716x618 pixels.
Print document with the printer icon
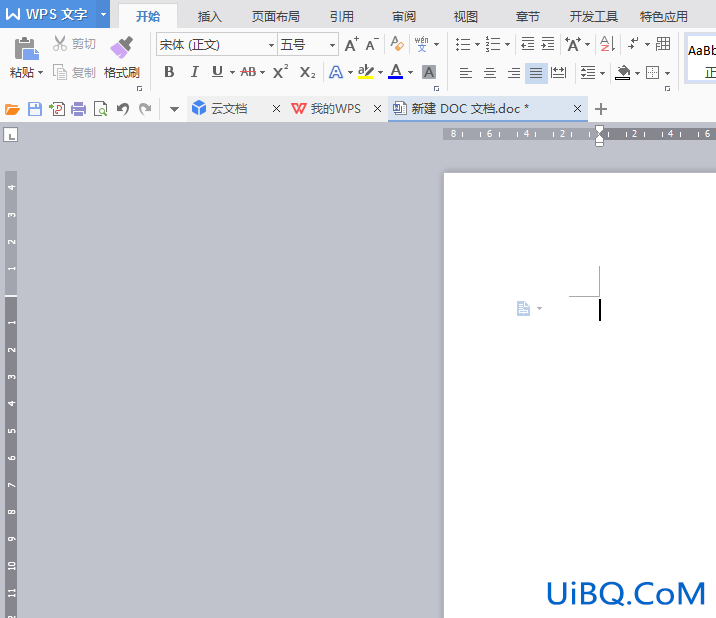point(79,109)
